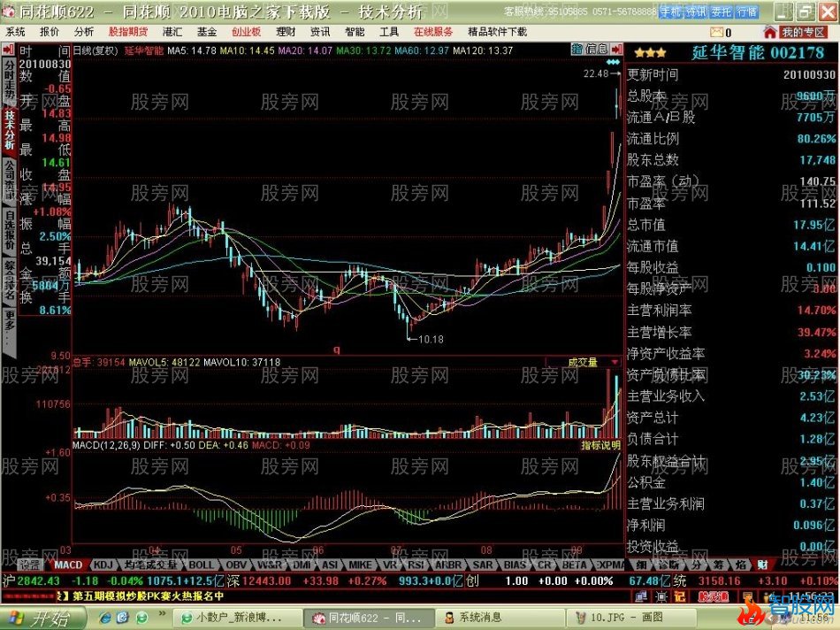Switch to 筹 panel tab
The image size is (840, 630).
(718, 565)
